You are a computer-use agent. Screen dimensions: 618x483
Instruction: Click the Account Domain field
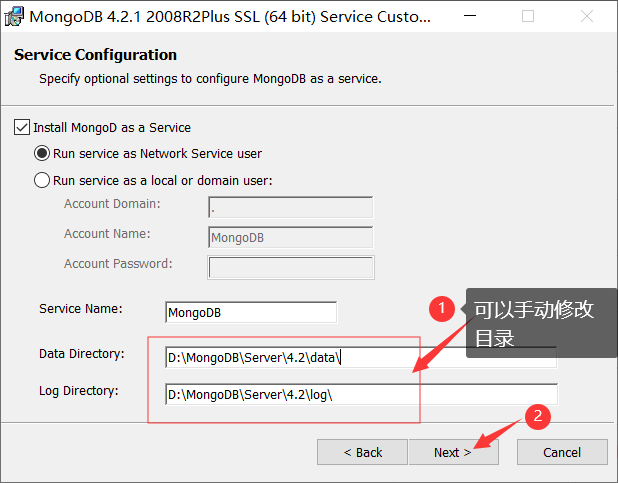point(290,207)
